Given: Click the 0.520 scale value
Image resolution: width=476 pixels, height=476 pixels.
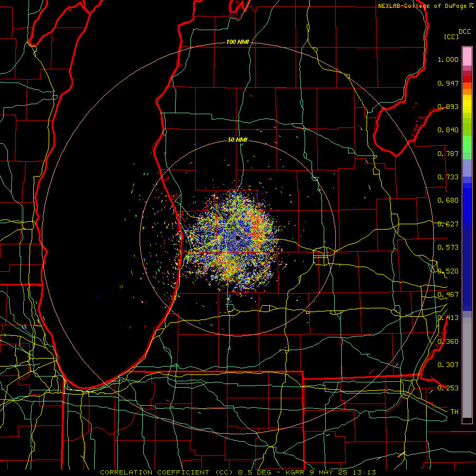Looking at the screenshot, I should [x=448, y=271].
